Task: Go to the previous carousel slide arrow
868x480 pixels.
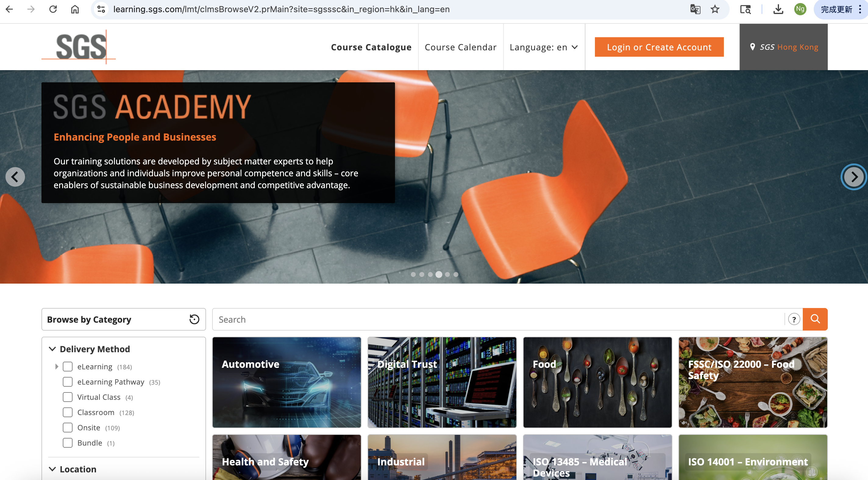Action: [15, 177]
